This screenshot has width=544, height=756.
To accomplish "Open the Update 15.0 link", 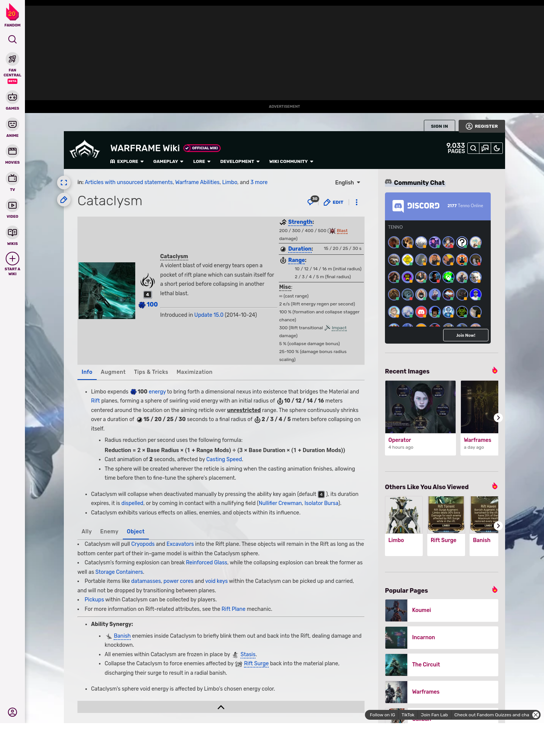I will [209, 315].
